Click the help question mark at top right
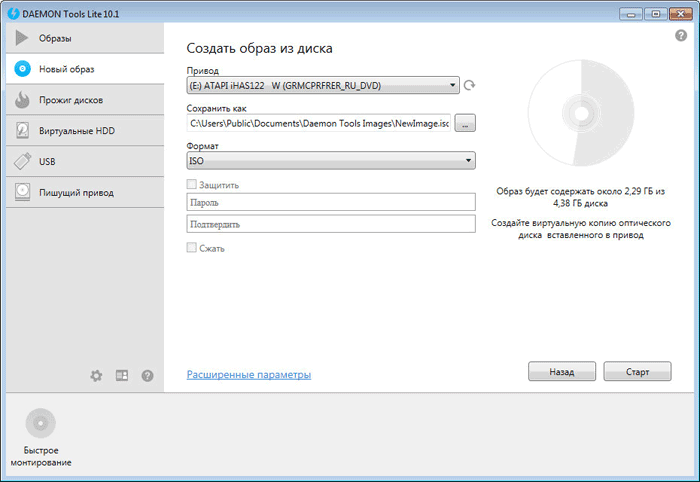700x482 pixels. click(x=681, y=35)
